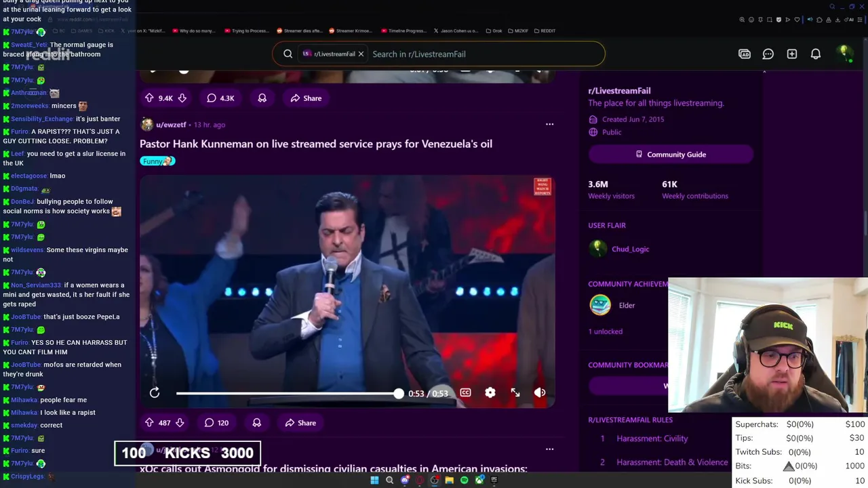The width and height of the screenshot is (868, 488).
Task: Open the 'Timeline Progress...' bookmark
Action: (403, 30)
